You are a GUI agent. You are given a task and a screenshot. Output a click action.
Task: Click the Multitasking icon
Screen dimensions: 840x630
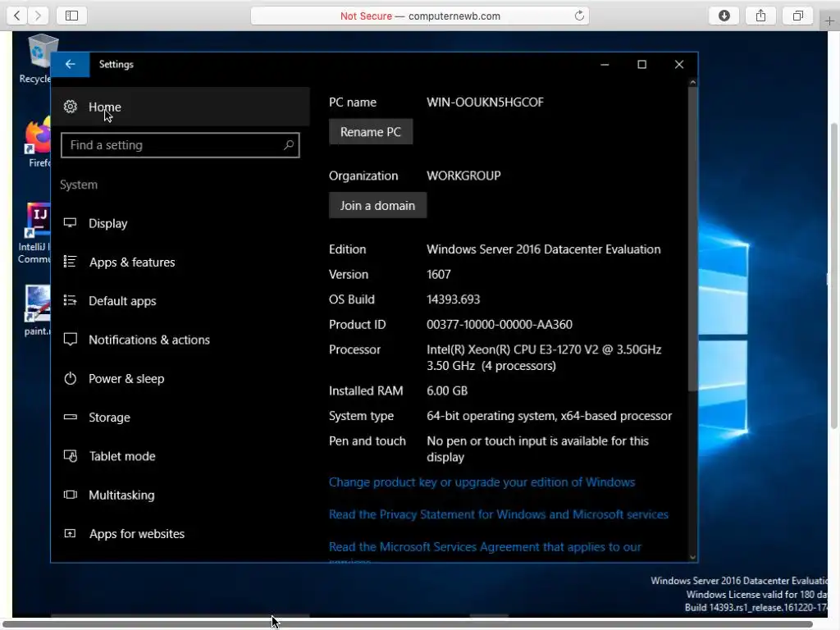tap(71, 495)
